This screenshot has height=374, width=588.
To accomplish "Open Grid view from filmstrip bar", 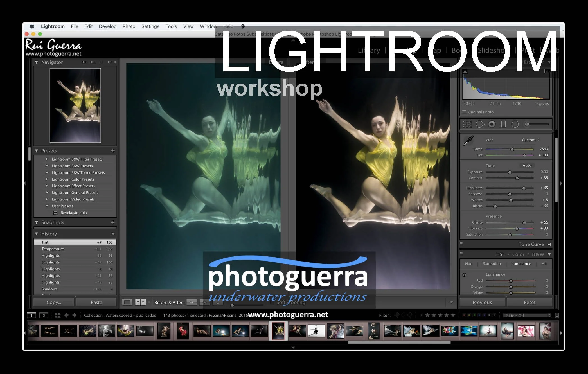I will point(58,315).
